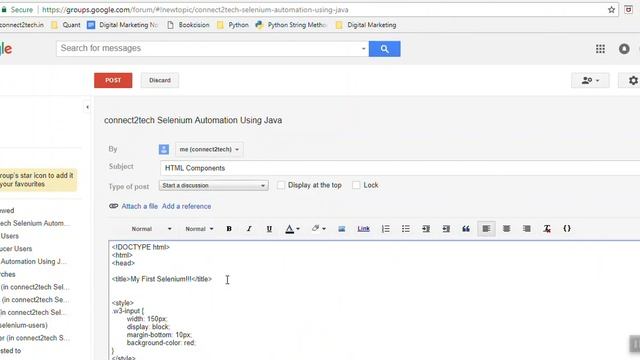Insert an image into the post
The height and width of the screenshot is (360, 640).
[342, 229]
